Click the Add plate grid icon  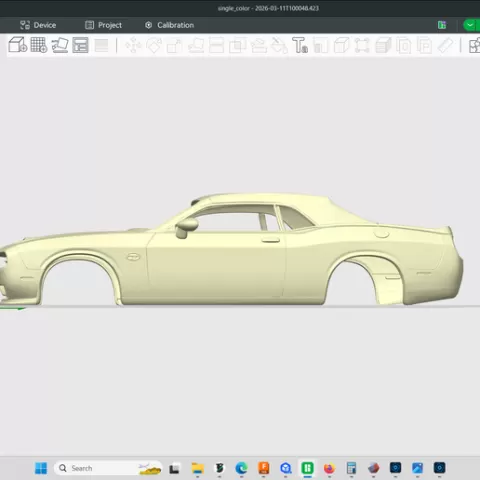coord(39,45)
